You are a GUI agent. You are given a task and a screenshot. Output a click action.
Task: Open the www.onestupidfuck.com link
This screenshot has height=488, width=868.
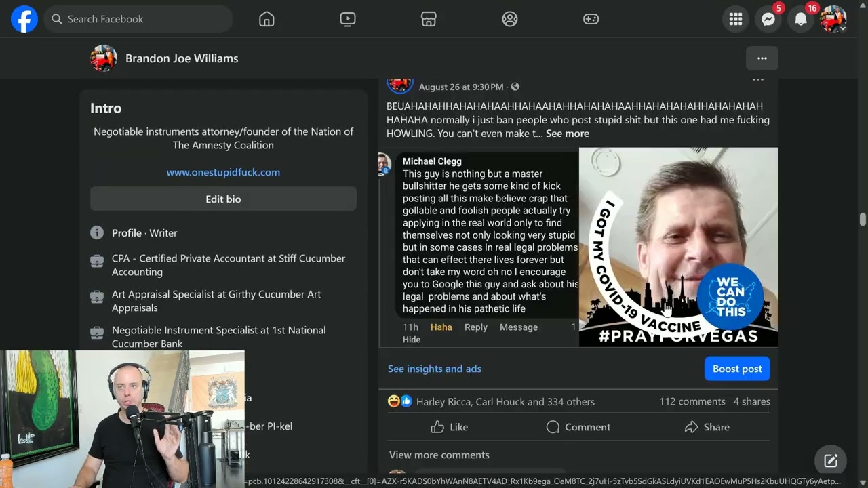[223, 172]
